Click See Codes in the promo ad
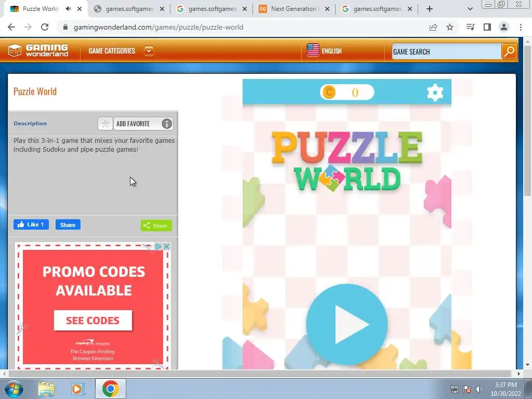This screenshot has width=532, height=399. (92, 320)
